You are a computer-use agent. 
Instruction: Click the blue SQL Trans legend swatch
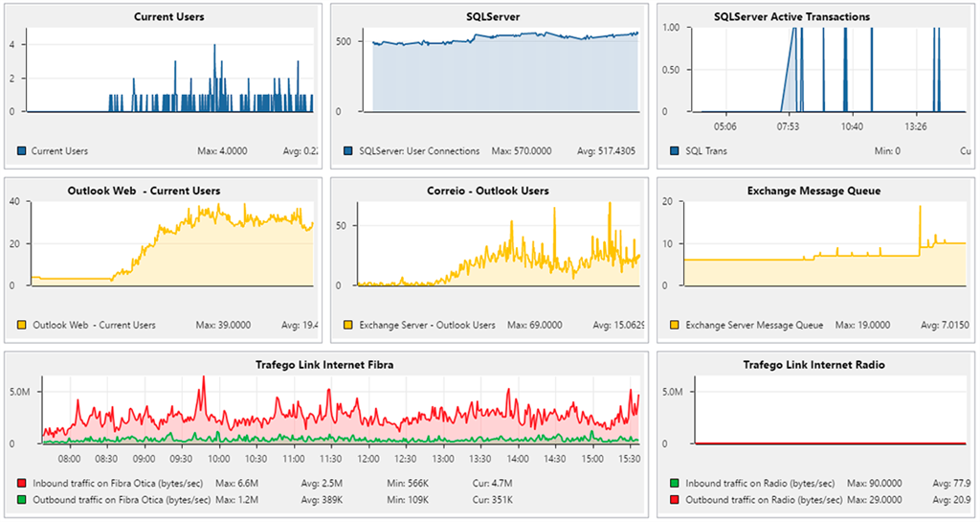click(675, 150)
